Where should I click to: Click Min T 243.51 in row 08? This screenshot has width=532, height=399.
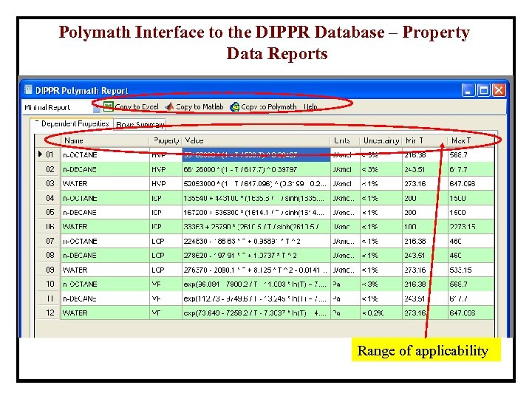pos(425,255)
